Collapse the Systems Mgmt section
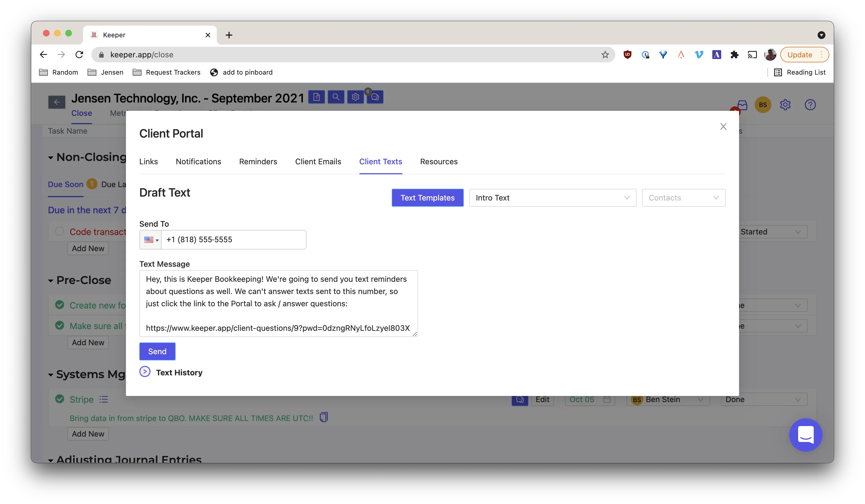The image size is (865, 504). [51, 375]
